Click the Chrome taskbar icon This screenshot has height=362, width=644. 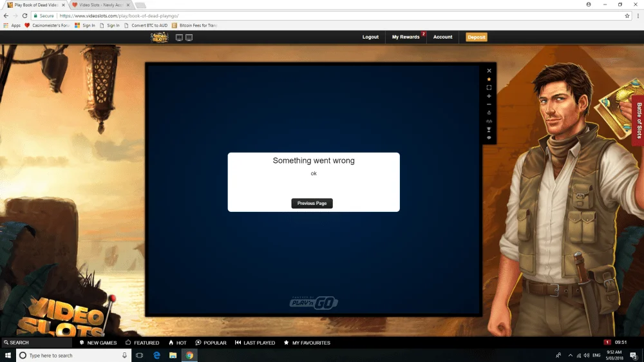[x=189, y=356]
